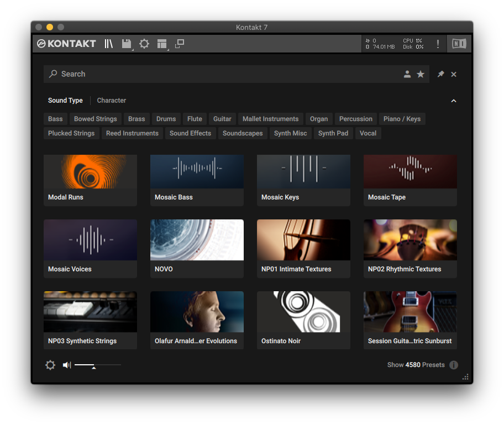Open the save files menu

click(x=127, y=44)
